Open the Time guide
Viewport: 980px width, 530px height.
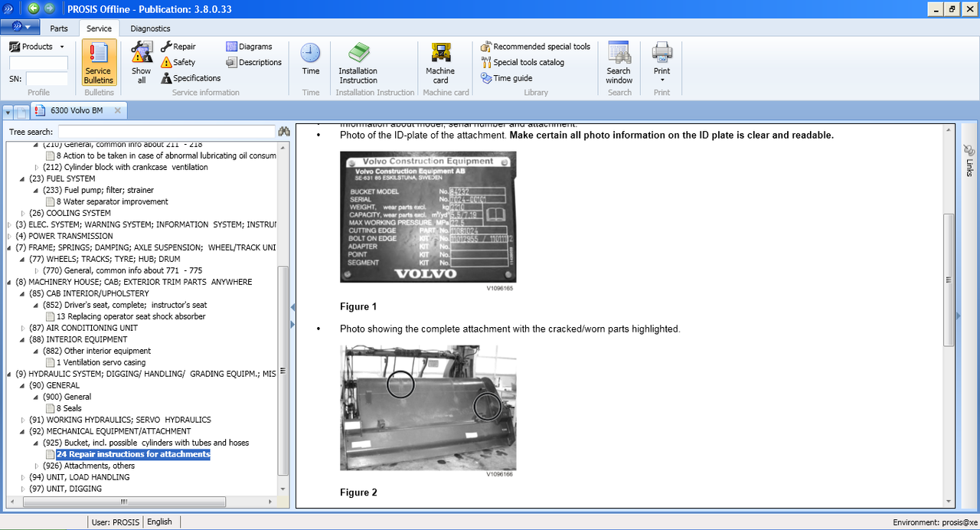tap(506, 78)
